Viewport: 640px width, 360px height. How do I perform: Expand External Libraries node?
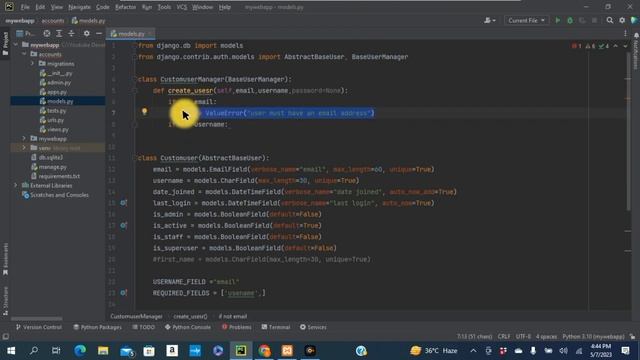point(16,186)
